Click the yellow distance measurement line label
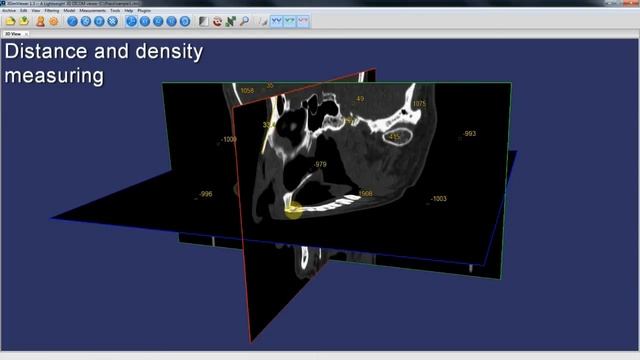Image resolution: width=640 pixels, height=360 pixels. click(268, 125)
